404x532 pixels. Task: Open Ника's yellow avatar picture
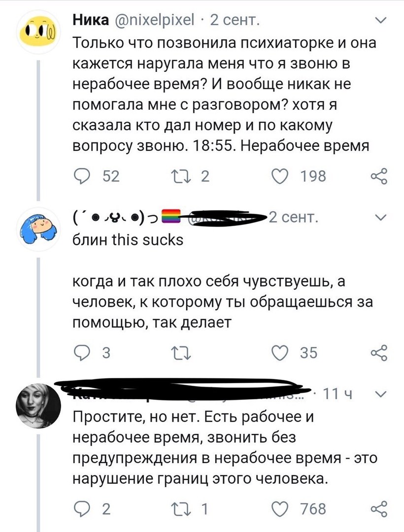click(x=38, y=35)
